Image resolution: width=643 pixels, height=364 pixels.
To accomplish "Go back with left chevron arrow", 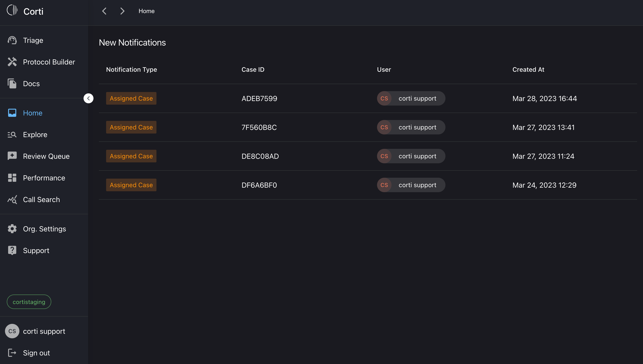I will pyautogui.click(x=104, y=11).
